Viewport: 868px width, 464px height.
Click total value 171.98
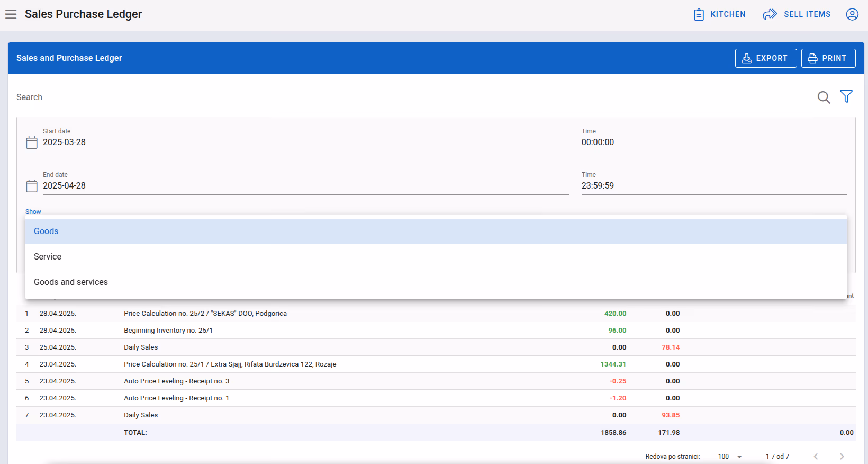tap(669, 433)
